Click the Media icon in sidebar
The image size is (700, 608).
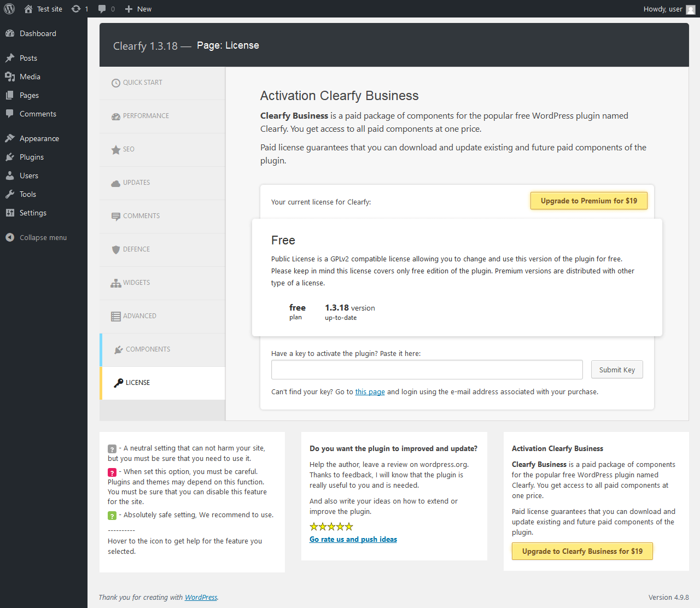(x=10, y=77)
